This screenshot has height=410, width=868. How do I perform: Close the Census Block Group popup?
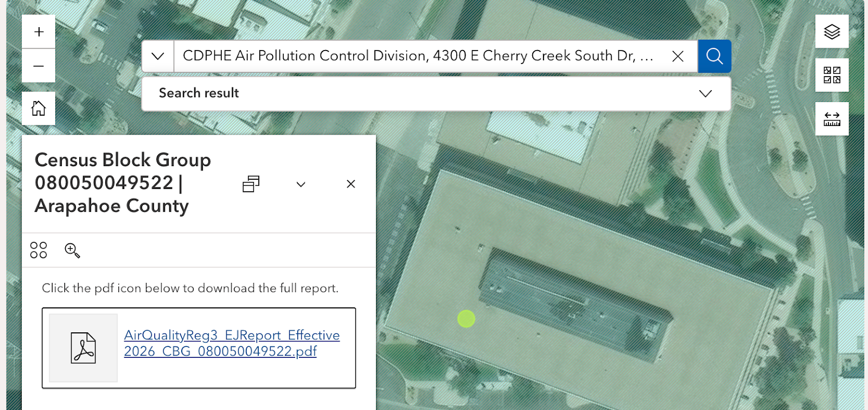pyautogui.click(x=351, y=184)
